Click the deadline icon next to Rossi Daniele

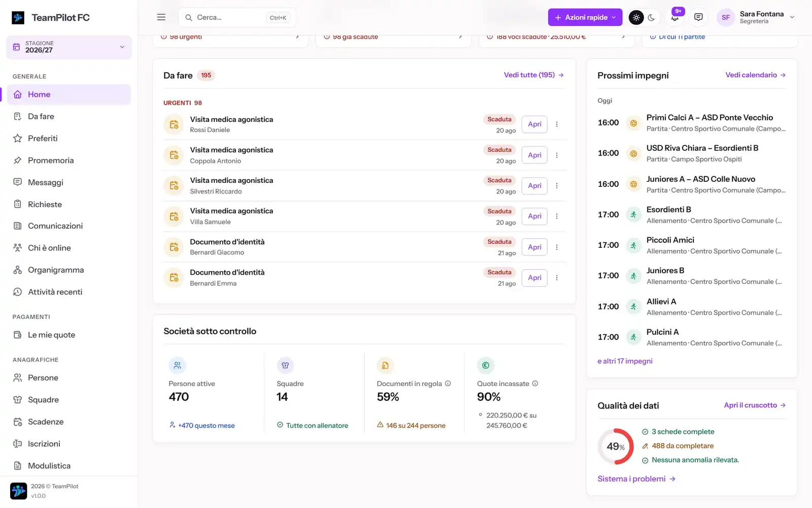point(174,124)
